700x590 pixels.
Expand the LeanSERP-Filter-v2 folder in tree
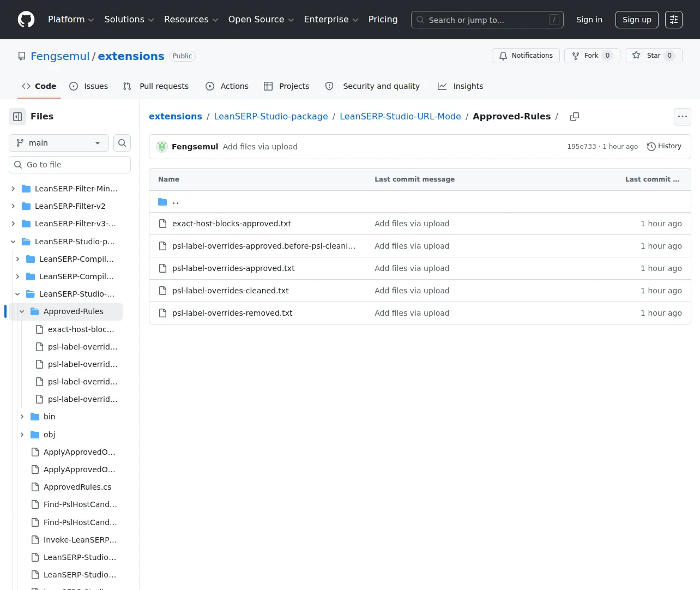pyautogui.click(x=13, y=206)
